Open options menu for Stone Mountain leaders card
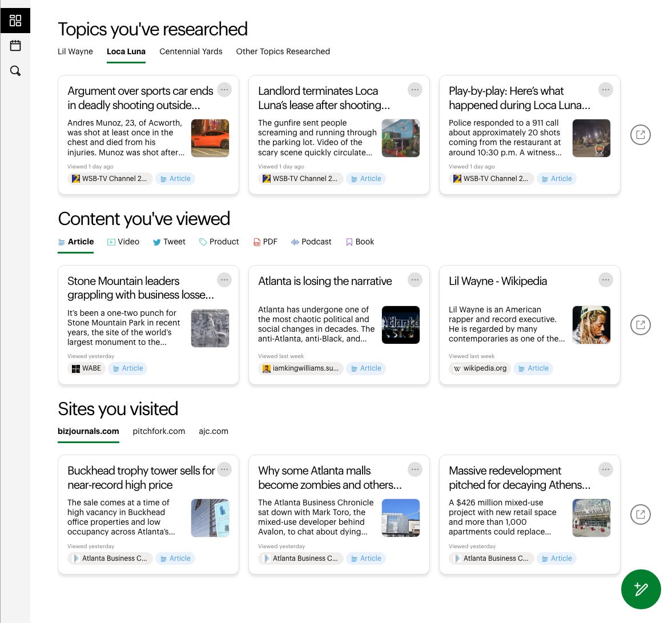 (224, 280)
